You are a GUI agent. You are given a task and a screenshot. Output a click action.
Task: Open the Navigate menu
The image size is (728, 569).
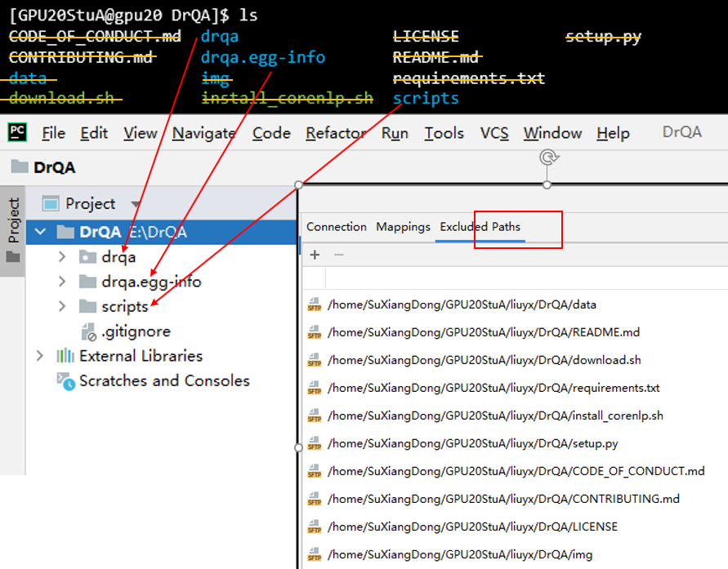point(203,134)
